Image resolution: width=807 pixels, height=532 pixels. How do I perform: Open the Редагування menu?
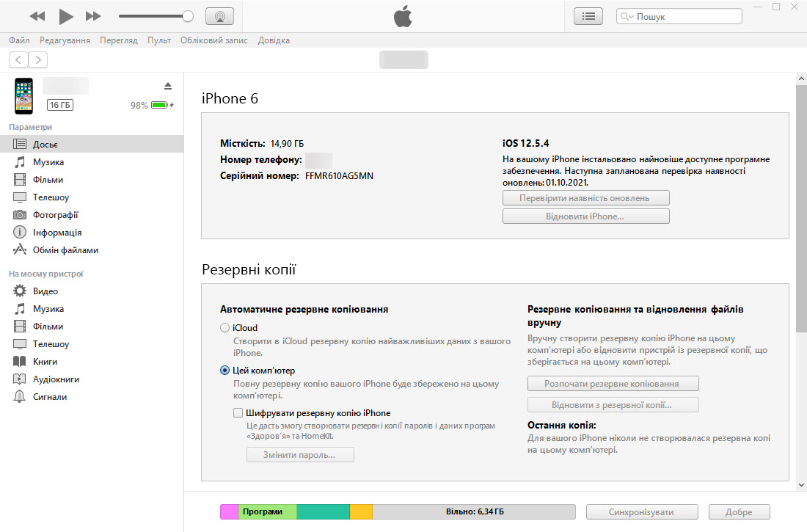(x=65, y=40)
